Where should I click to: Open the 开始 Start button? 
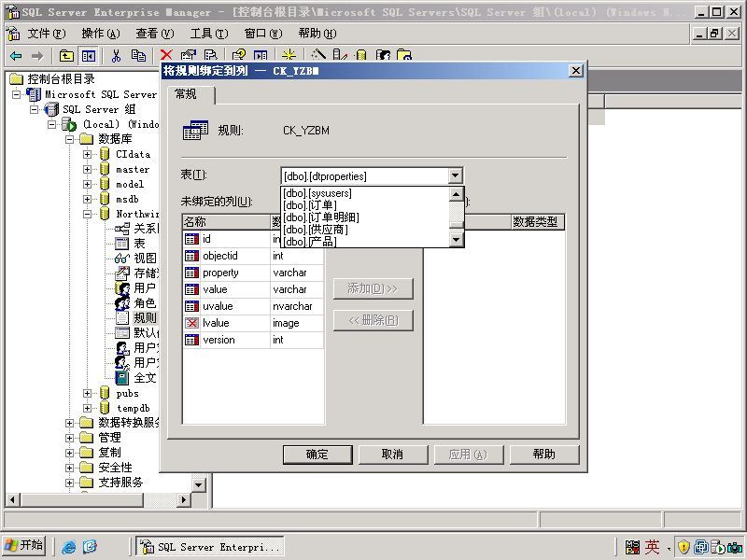coord(24,545)
